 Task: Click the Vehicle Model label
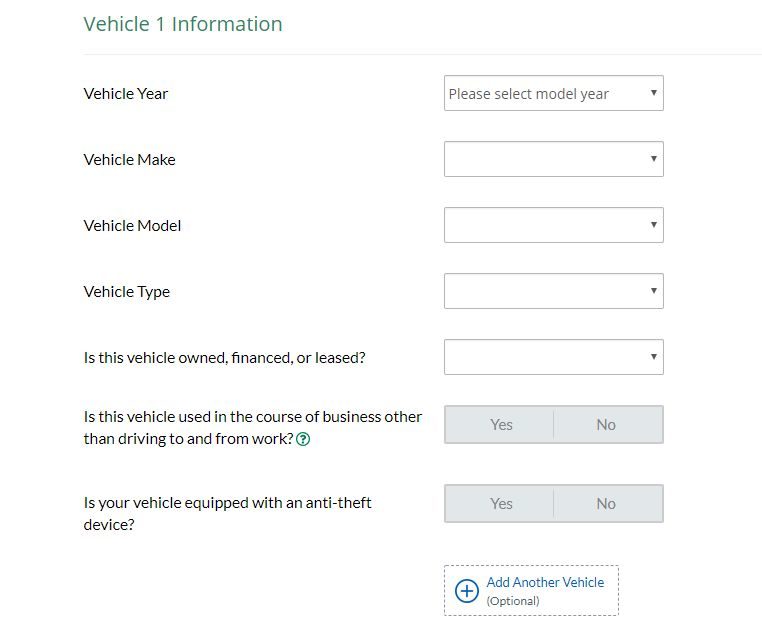[x=132, y=225]
